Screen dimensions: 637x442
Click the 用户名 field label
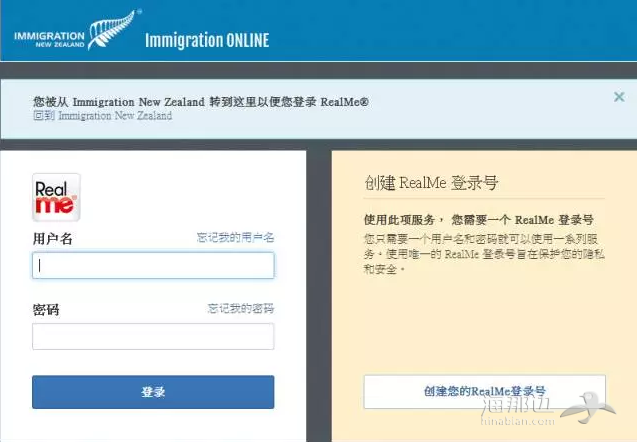click(53, 238)
